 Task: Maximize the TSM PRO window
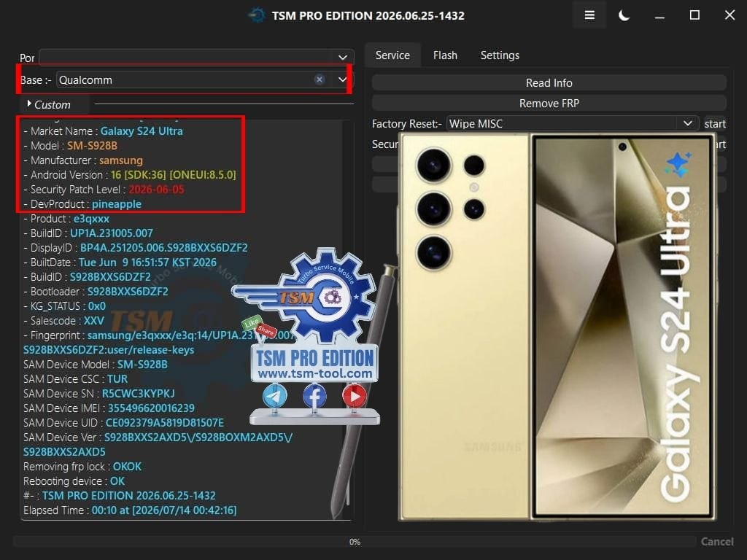click(694, 15)
